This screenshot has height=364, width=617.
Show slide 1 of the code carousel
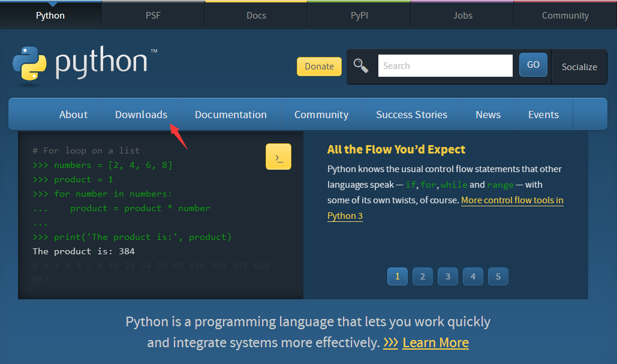click(398, 276)
